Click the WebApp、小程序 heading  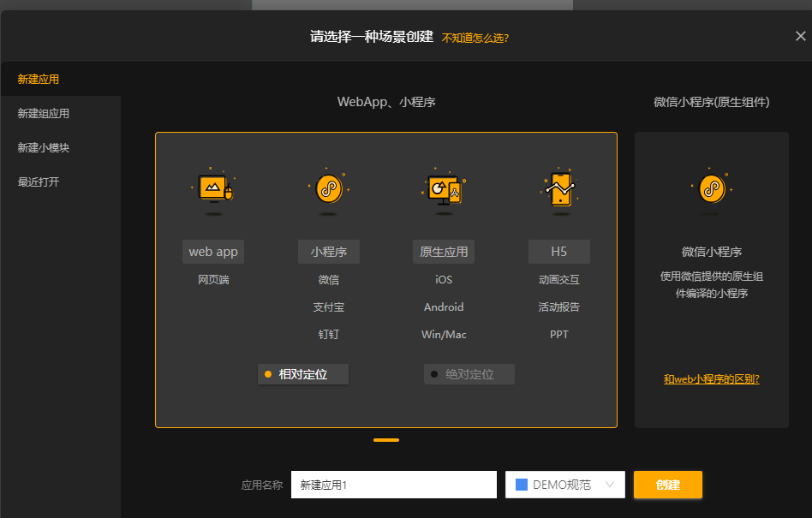point(386,102)
